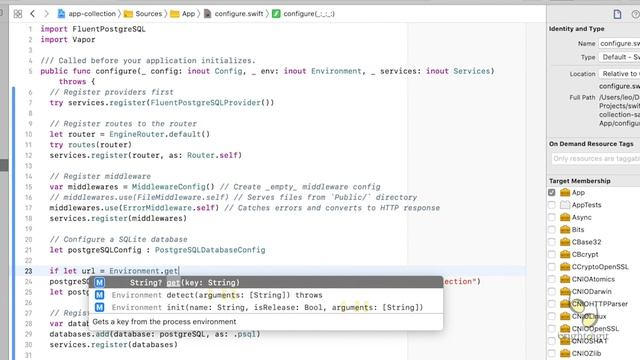Click the CCryptoOpenSSL target toolbox icon
The image size is (640, 360).
[x=565, y=267]
